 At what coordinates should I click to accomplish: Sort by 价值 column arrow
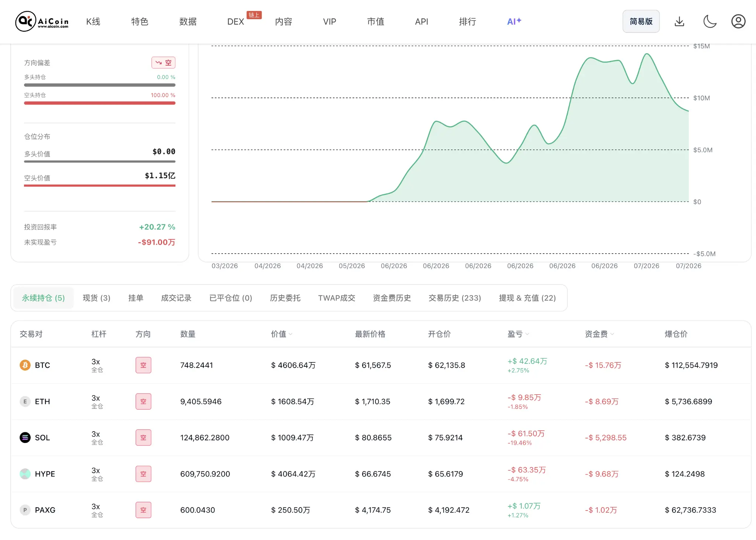click(291, 334)
